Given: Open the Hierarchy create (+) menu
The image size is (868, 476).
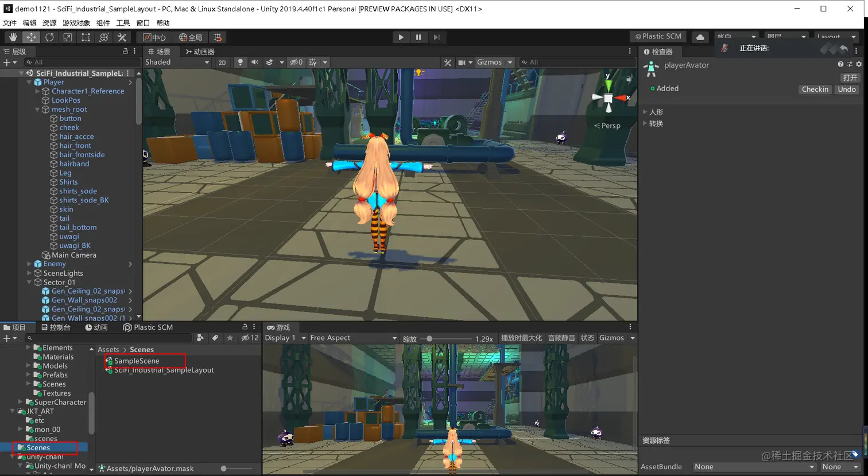Looking at the screenshot, I should coord(9,62).
